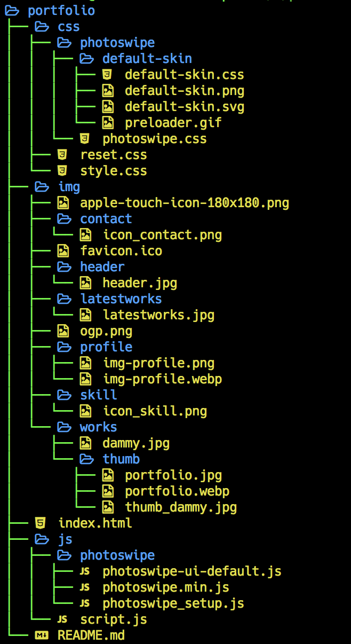Click the image icon beside ogp.png
Screen dimensions: 351x644
(x=63, y=331)
